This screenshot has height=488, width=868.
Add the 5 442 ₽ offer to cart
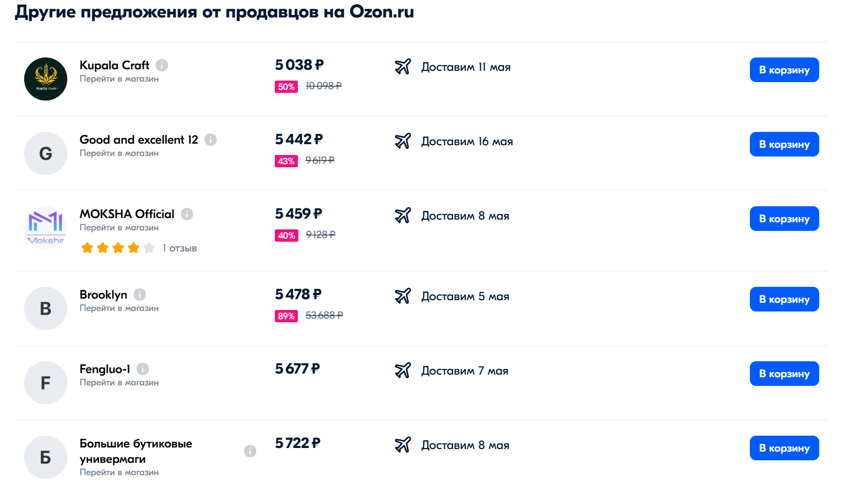coord(784,144)
